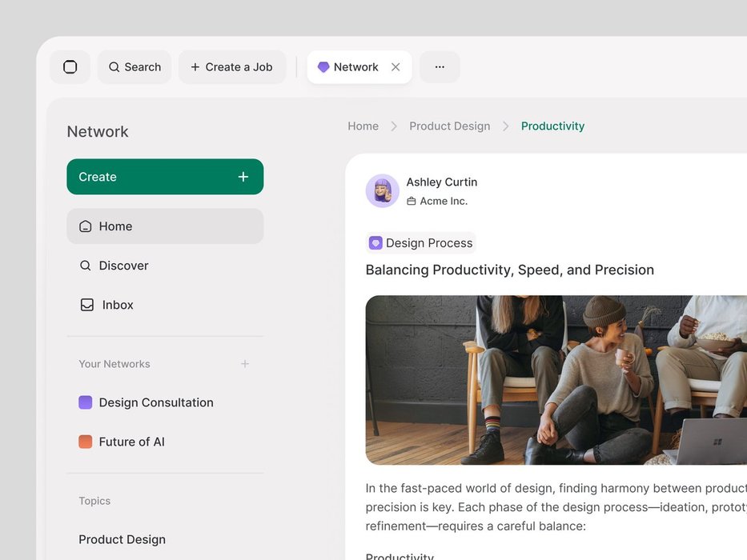Image resolution: width=747 pixels, height=560 pixels.
Task: Click the rounded square app icon button
Action: click(70, 67)
